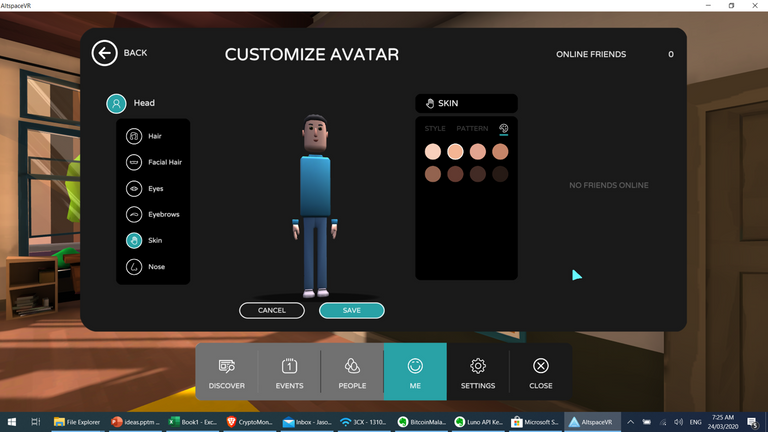Click the Eyebrows label text
The image size is (768, 432).
click(x=164, y=215)
